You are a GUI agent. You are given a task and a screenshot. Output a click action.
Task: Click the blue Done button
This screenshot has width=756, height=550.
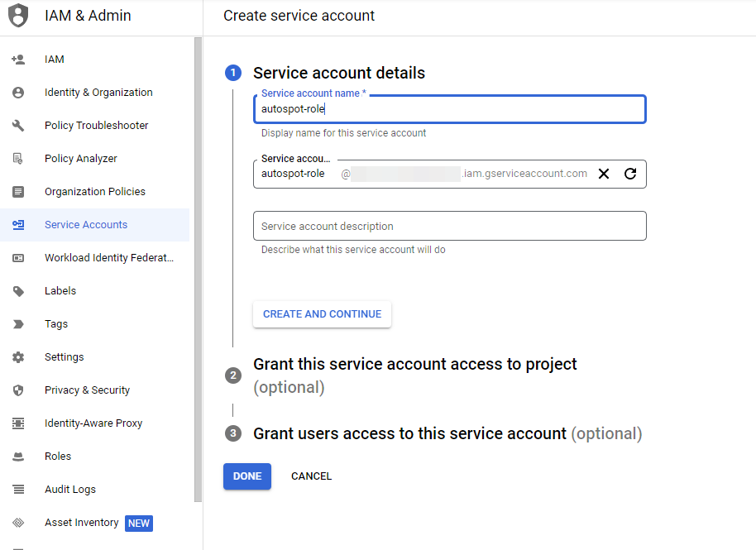pyautogui.click(x=246, y=476)
